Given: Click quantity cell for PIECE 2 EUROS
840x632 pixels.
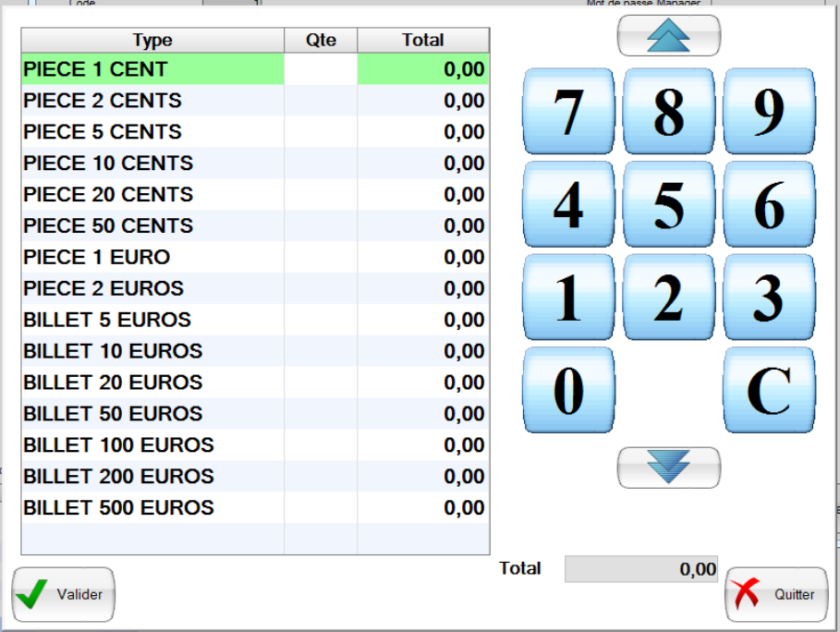Looking at the screenshot, I should (x=321, y=288).
